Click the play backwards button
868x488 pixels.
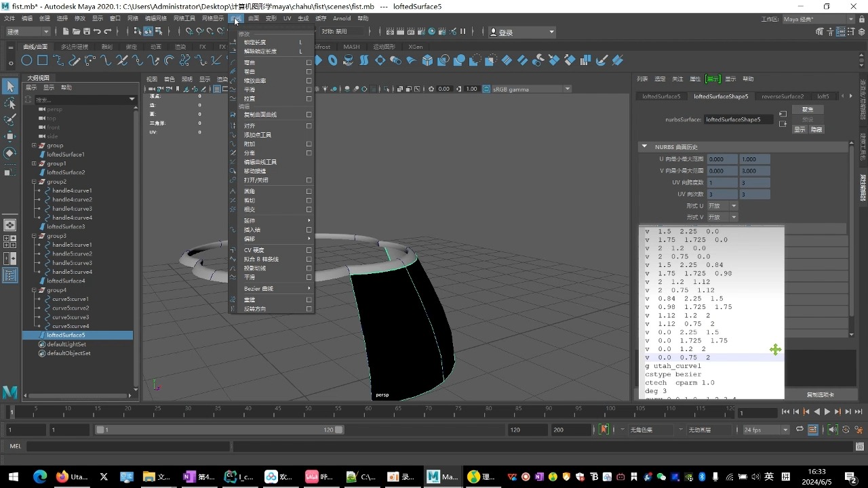817,411
